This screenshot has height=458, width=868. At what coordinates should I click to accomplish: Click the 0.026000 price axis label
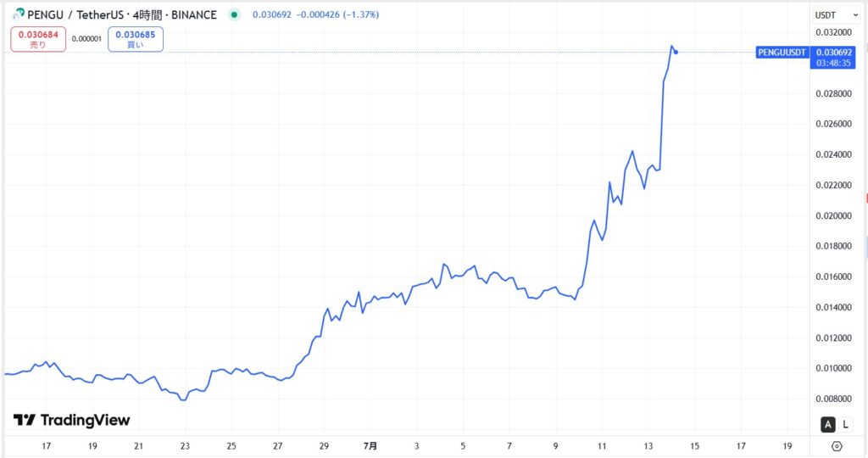click(834, 124)
